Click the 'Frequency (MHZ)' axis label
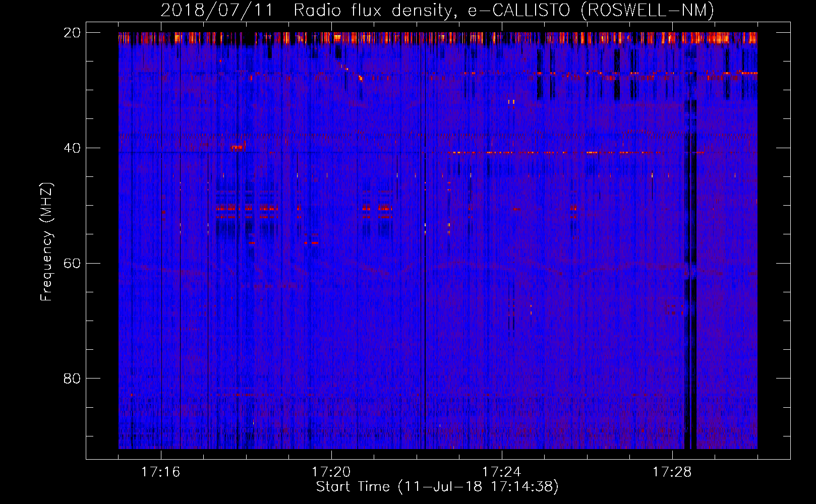This screenshot has width=816, height=504. (x=46, y=242)
